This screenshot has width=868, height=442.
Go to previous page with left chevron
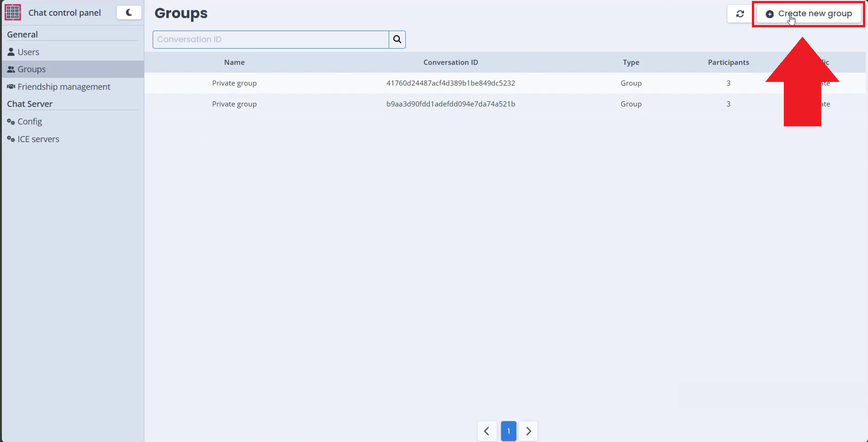coord(487,431)
